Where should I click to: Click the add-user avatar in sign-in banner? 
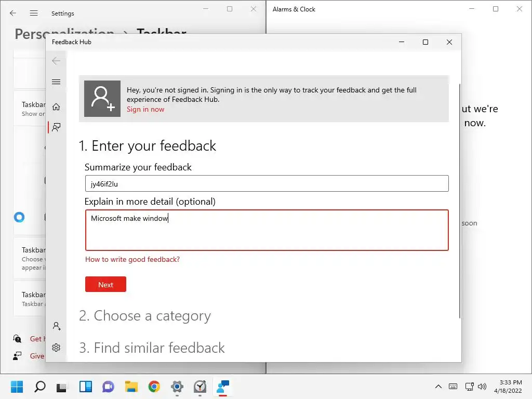[102, 99]
